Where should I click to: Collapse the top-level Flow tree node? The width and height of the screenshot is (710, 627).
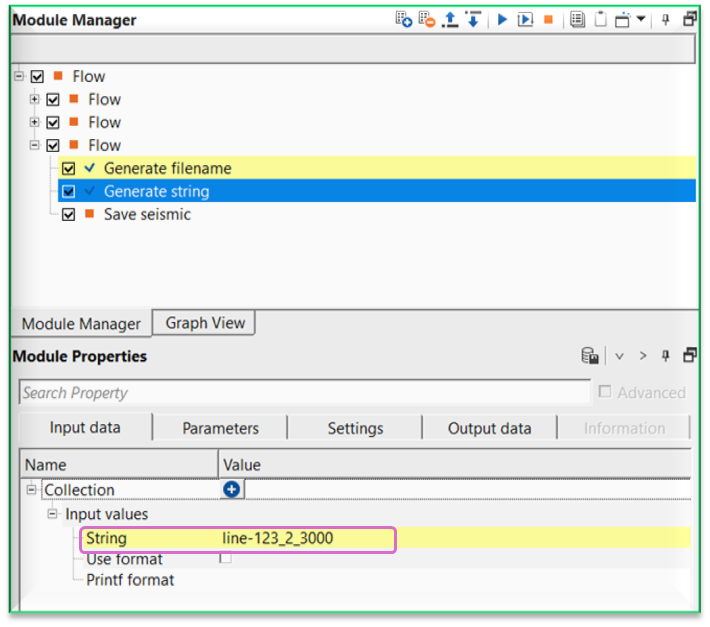coord(19,76)
